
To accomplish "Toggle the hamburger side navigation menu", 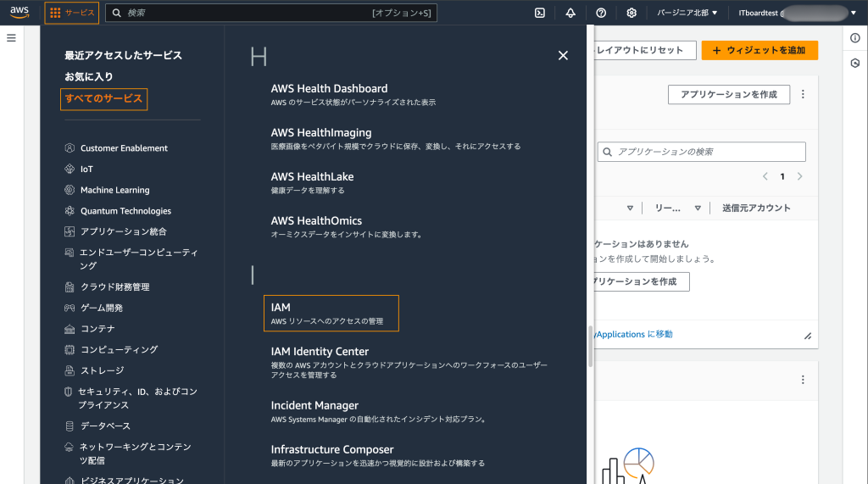I will tap(12, 38).
